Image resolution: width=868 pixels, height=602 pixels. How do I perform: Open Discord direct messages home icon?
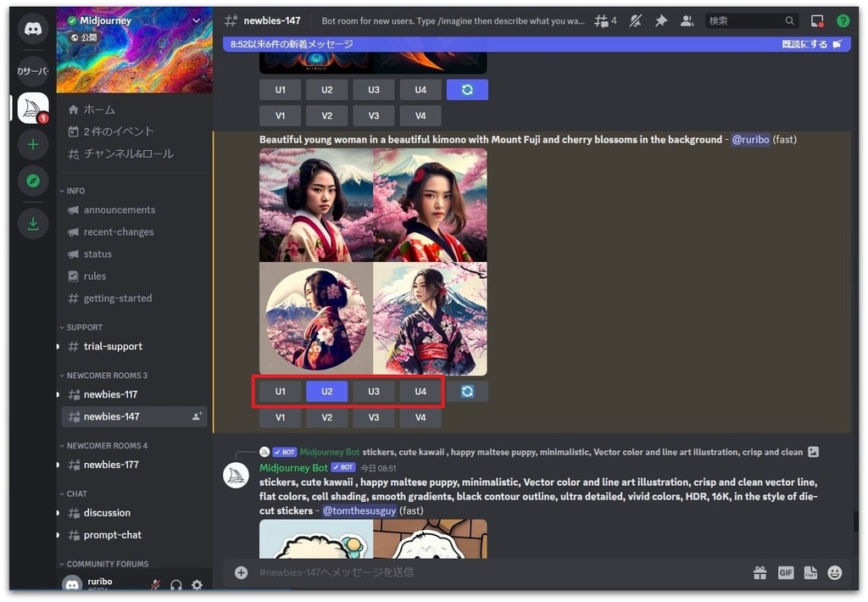coord(33,29)
